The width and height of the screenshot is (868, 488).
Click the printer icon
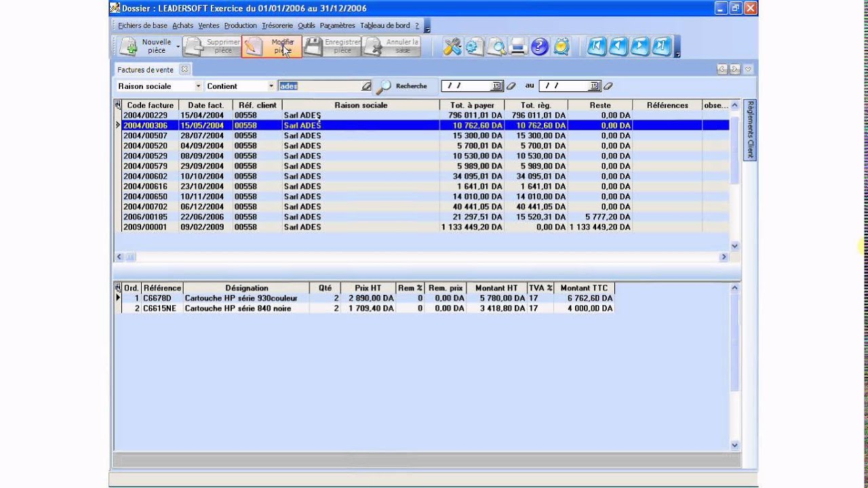517,46
